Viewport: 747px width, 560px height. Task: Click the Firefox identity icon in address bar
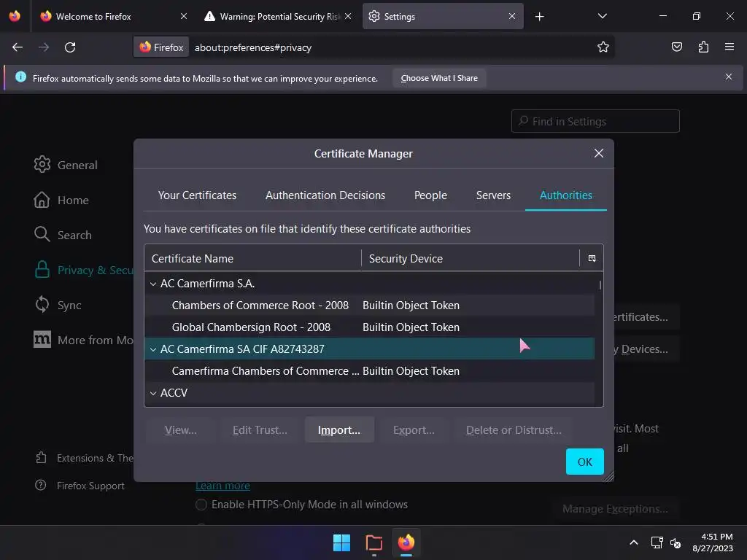click(x=161, y=47)
